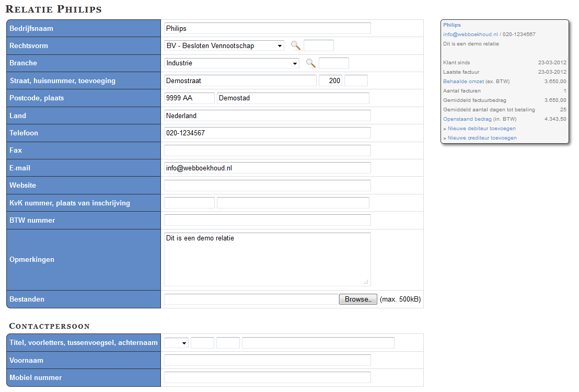
Task: Open the Openstaand bedrag link
Action: click(x=468, y=119)
